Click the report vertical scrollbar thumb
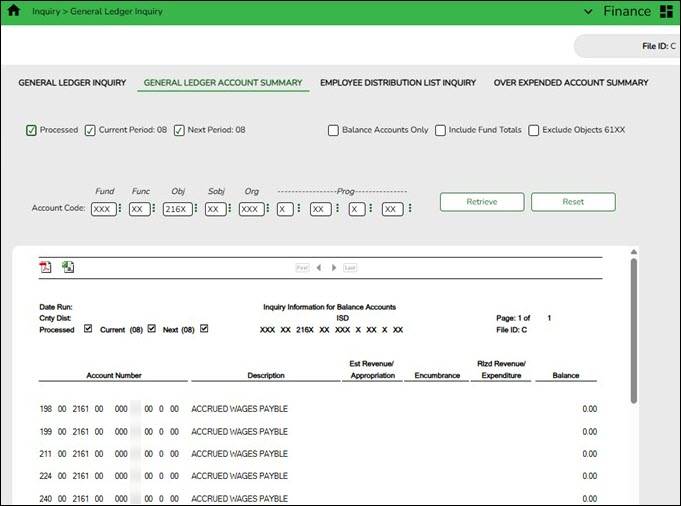The image size is (681, 506). click(634, 331)
